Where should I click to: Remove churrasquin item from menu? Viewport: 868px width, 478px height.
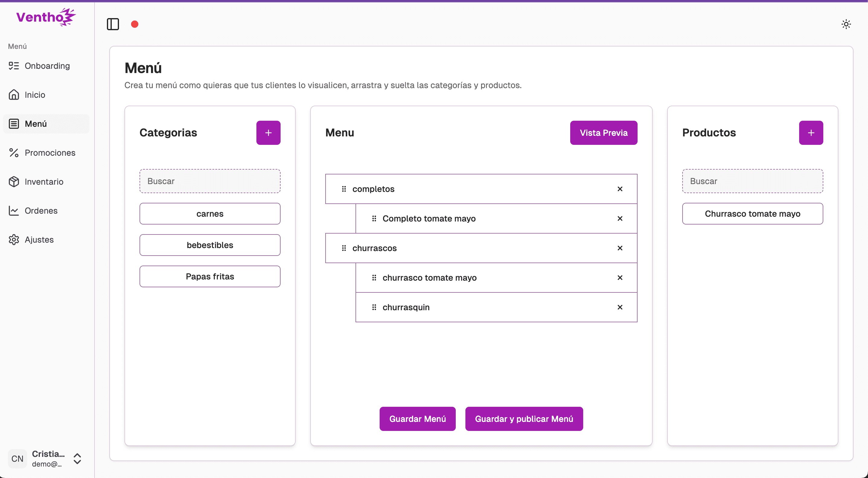620,307
